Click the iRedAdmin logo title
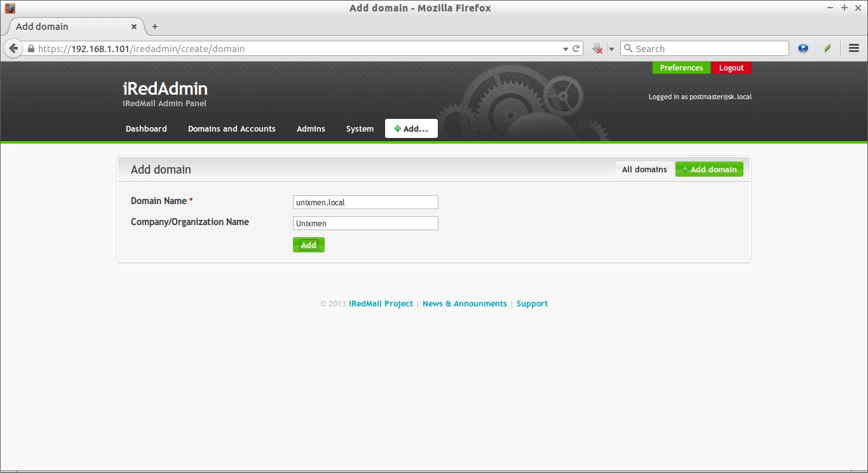This screenshot has width=868, height=473. tap(165, 88)
